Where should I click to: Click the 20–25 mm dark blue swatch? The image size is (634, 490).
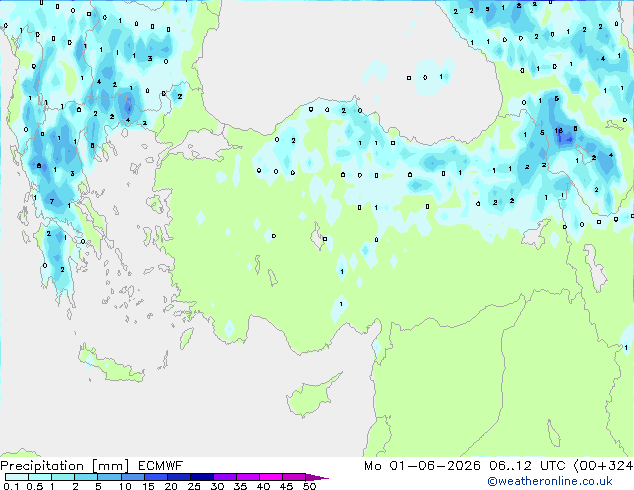point(179,477)
